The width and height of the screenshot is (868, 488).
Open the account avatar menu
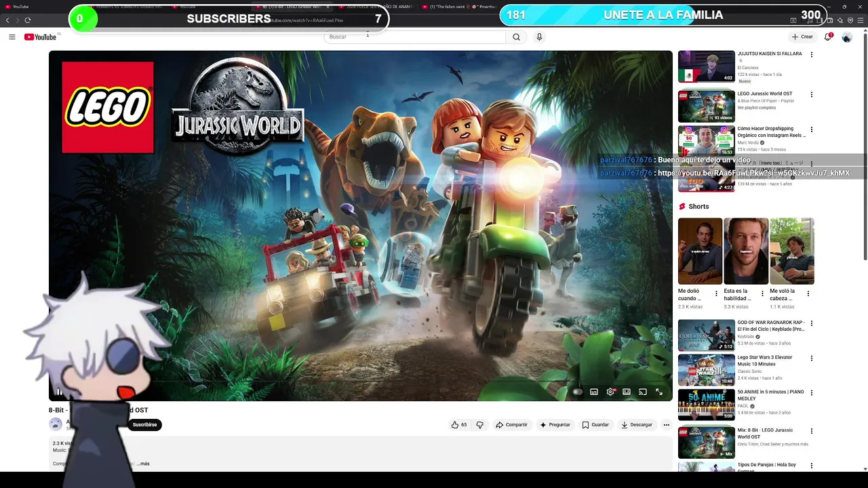point(847,37)
